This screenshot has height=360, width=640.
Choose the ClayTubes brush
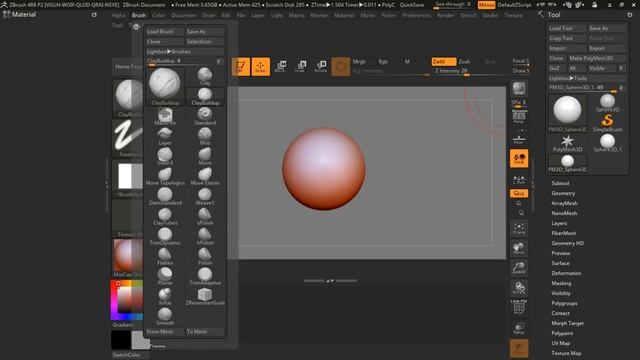coord(165,216)
